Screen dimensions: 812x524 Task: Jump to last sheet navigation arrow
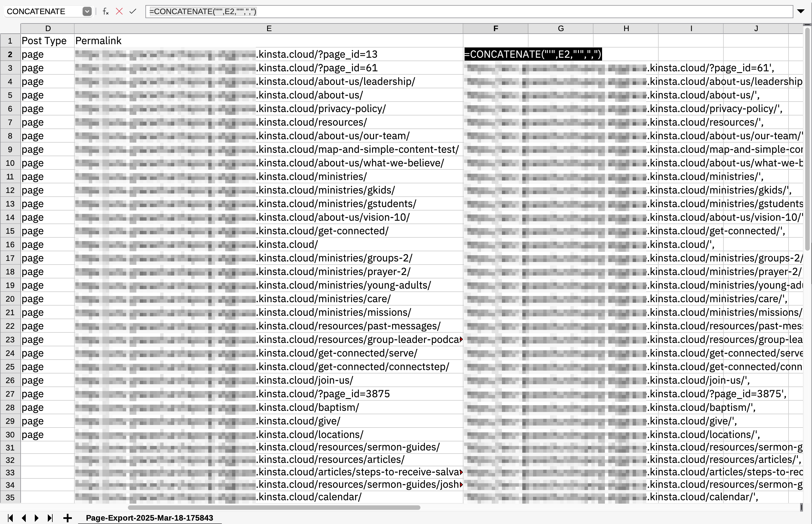point(50,518)
